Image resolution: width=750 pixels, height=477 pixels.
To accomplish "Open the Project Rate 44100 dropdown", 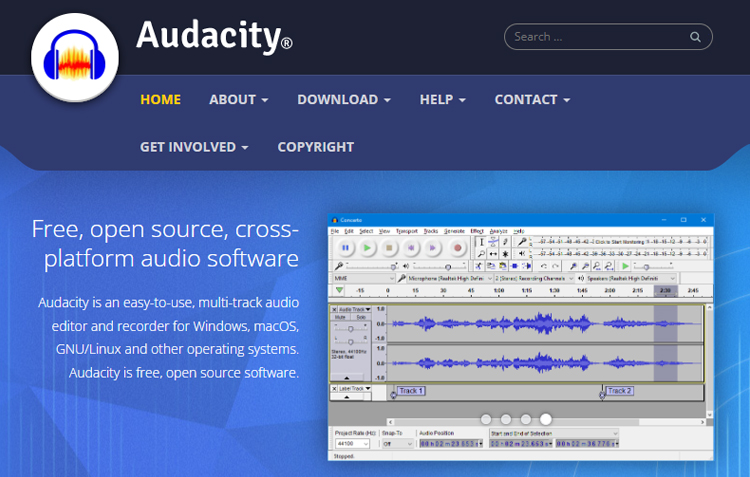I will click(352, 444).
